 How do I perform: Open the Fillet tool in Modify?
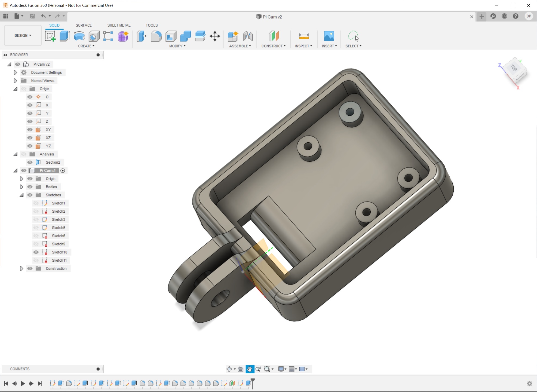[x=157, y=36]
